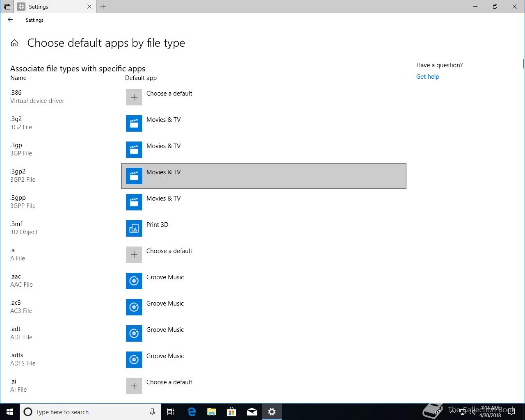The height and width of the screenshot is (420, 525).
Task: Click the plus icon for .a file
Action: (134, 255)
